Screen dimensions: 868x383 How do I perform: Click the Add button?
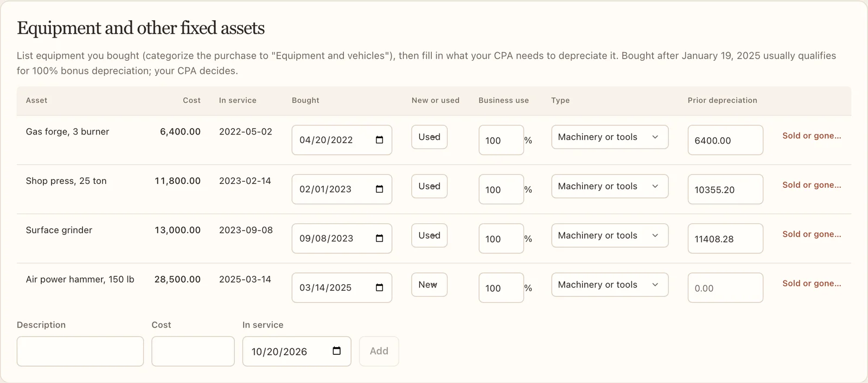click(x=379, y=351)
